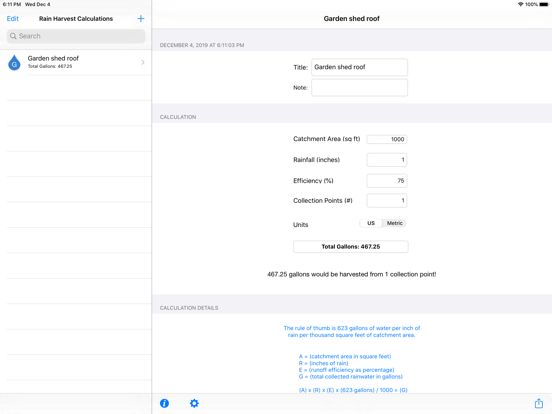Open the info icon in bottom toolbar
This screenshot has width=552, height=414.
click(164, 403)
